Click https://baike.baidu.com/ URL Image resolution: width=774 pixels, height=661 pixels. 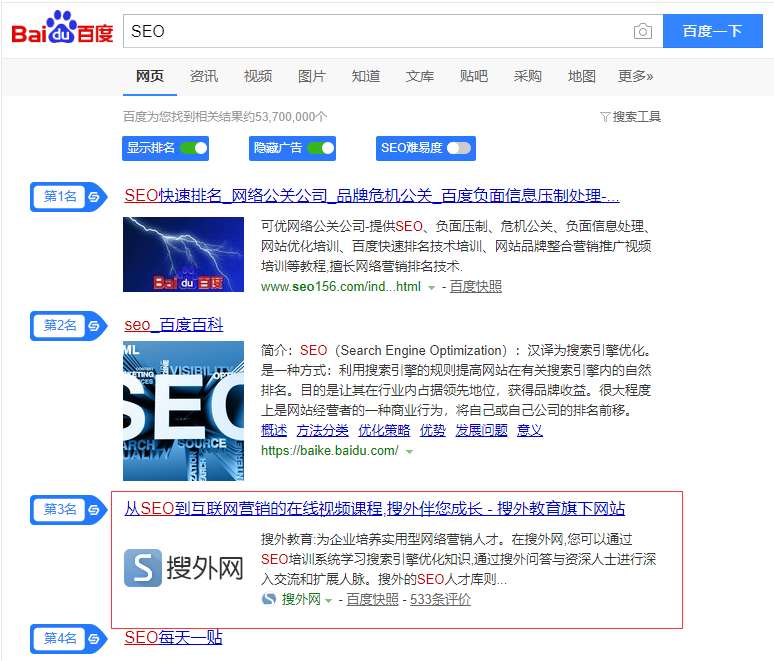coord(330,451)
